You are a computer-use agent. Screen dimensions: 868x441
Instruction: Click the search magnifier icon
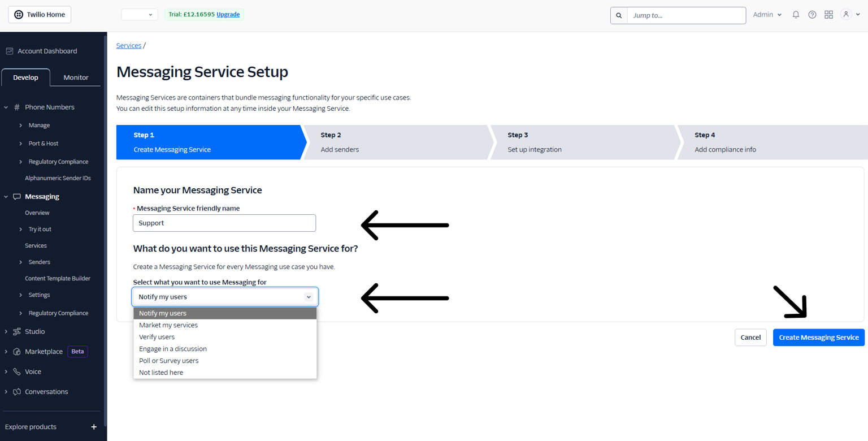point(619,15)
